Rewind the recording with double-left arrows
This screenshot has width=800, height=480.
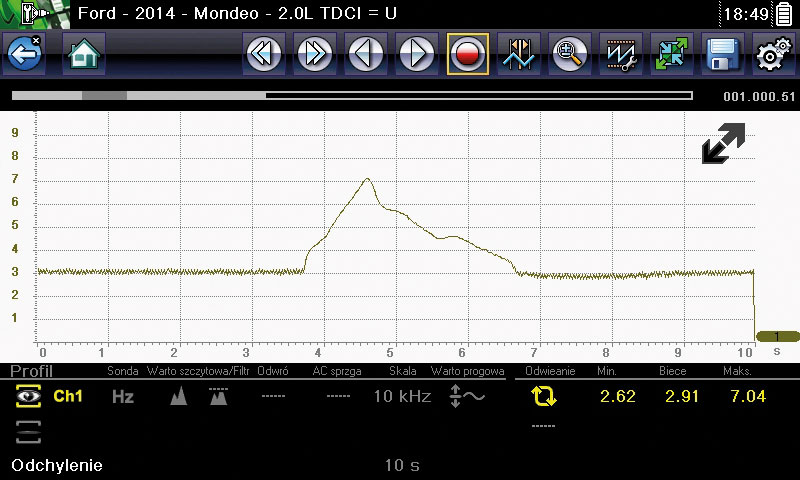pos(264,54)
